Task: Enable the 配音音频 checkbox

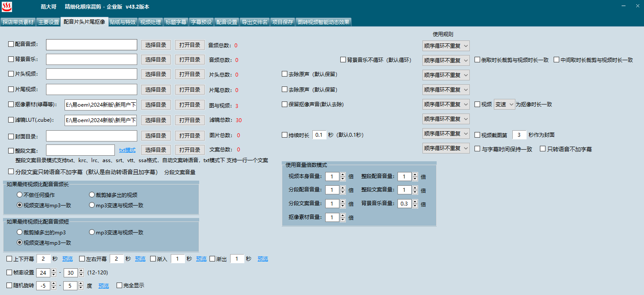Action: pos(11,44)
